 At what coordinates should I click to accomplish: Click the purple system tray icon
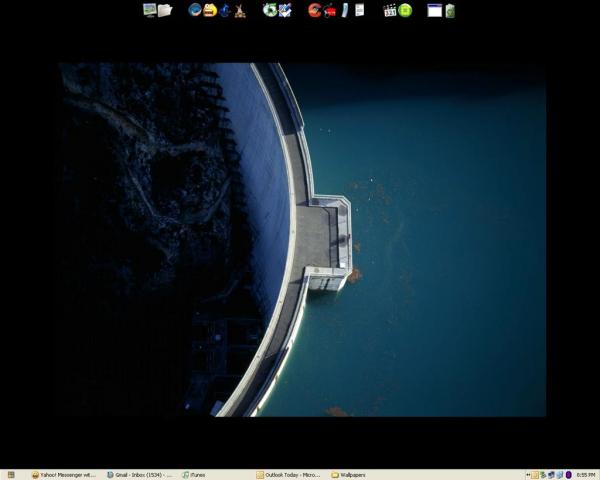coord(568,475)
